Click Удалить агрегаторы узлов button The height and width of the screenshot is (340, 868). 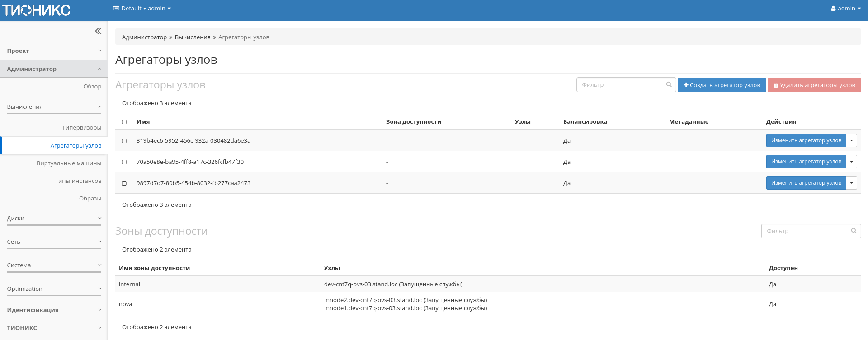click(814, 85)
